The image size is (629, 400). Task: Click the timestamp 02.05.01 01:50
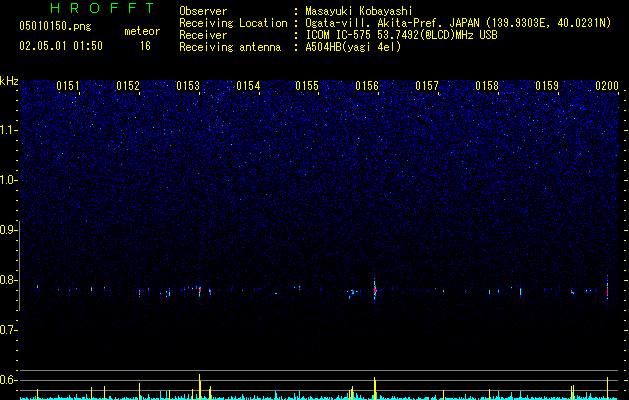point(61,46)
